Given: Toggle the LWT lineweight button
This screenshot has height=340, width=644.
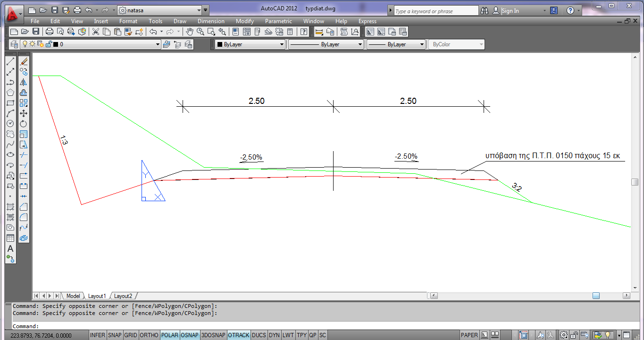Looking at the screenshot, I should 288,335.
